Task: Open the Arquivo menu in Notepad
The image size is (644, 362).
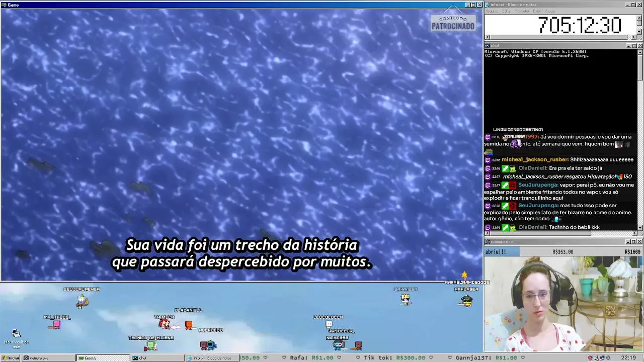Action: (x=492, y=11)
